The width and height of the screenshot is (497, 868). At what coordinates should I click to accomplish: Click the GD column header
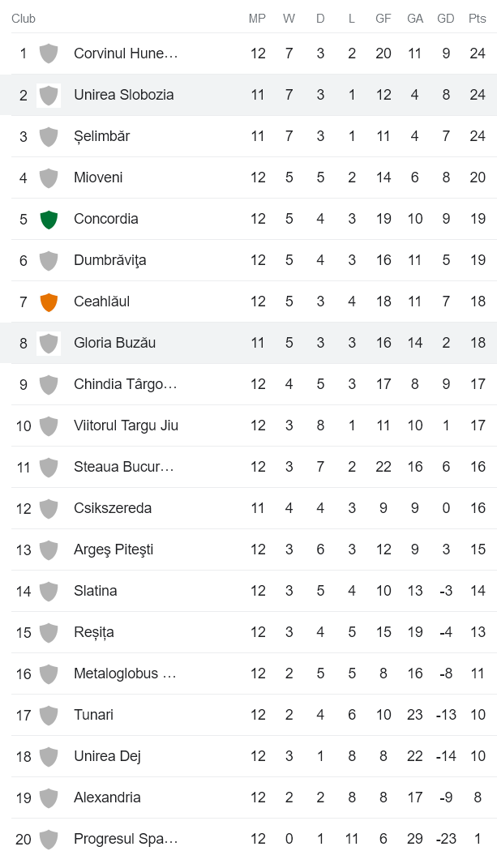point(446,19)
